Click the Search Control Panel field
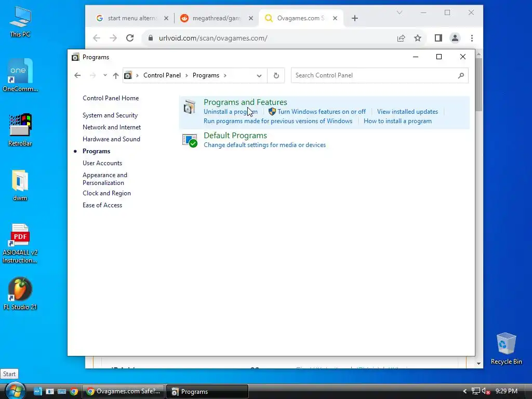 coord(380,75)
